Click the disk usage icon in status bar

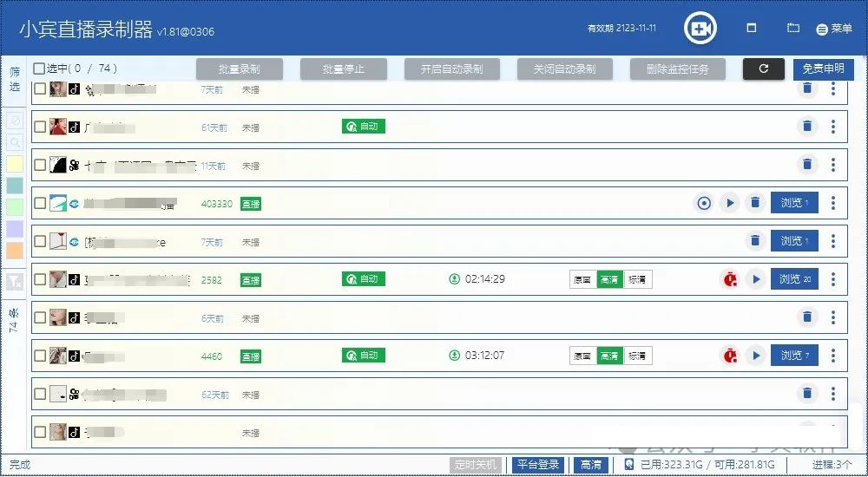pyautogui.click(x=628, y=465)
